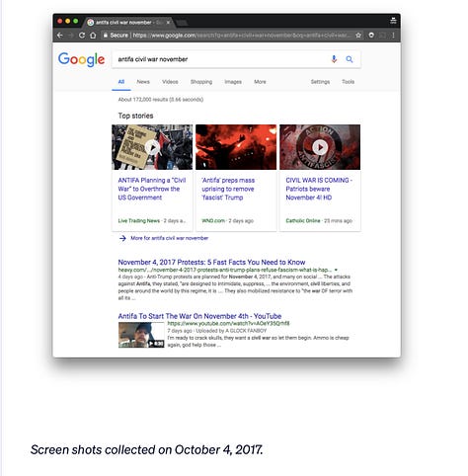Switch to the News tab

(x=143, y=82)
